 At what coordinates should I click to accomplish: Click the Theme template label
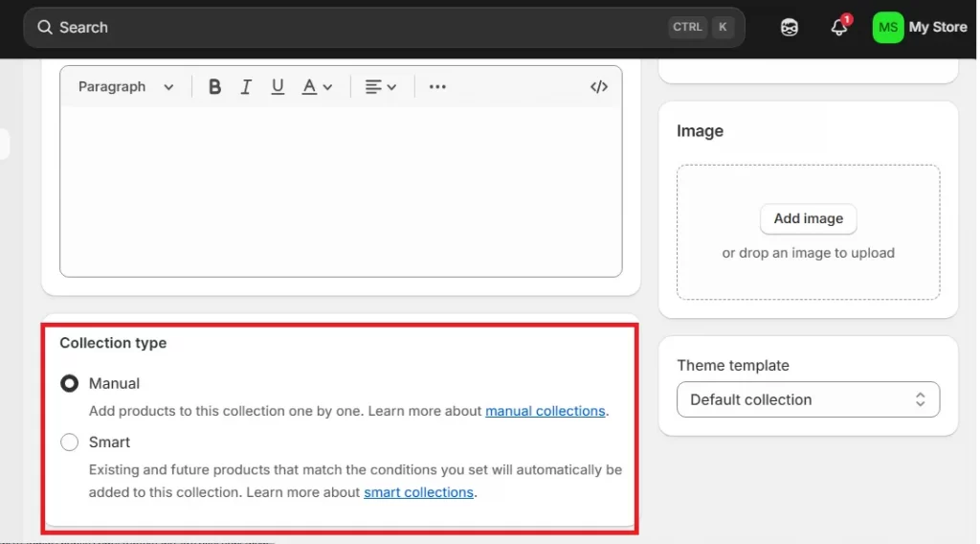[733, 365]
